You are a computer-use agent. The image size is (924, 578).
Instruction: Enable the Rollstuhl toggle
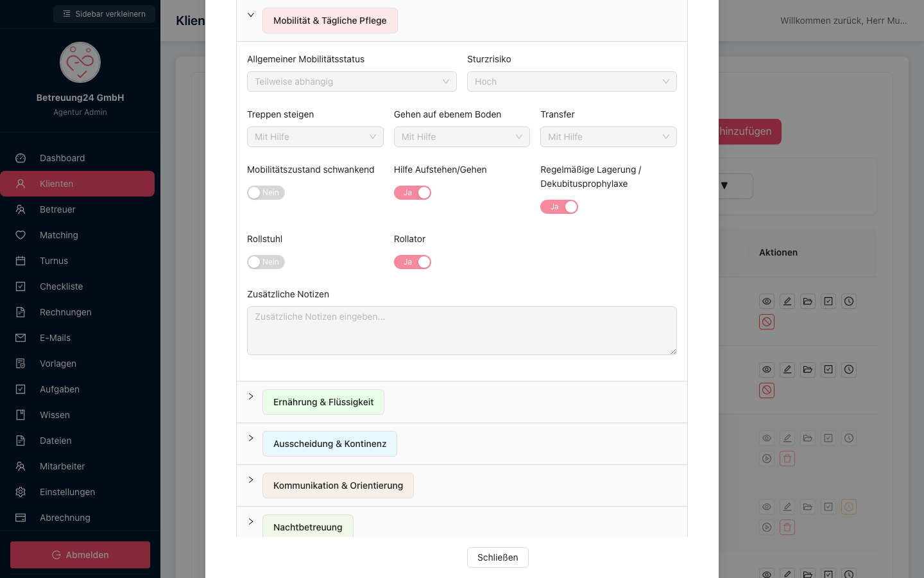click(x=266, y=262)
